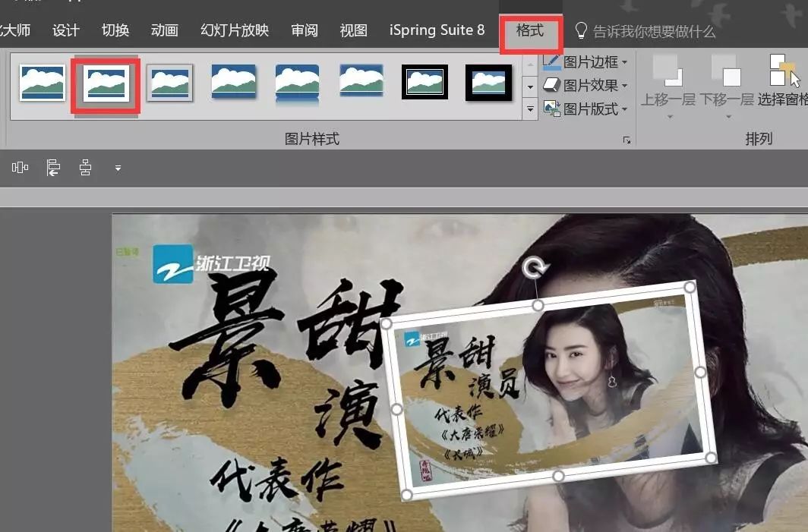Click the bottom-middle resize handle of the picture

point(558,477)
